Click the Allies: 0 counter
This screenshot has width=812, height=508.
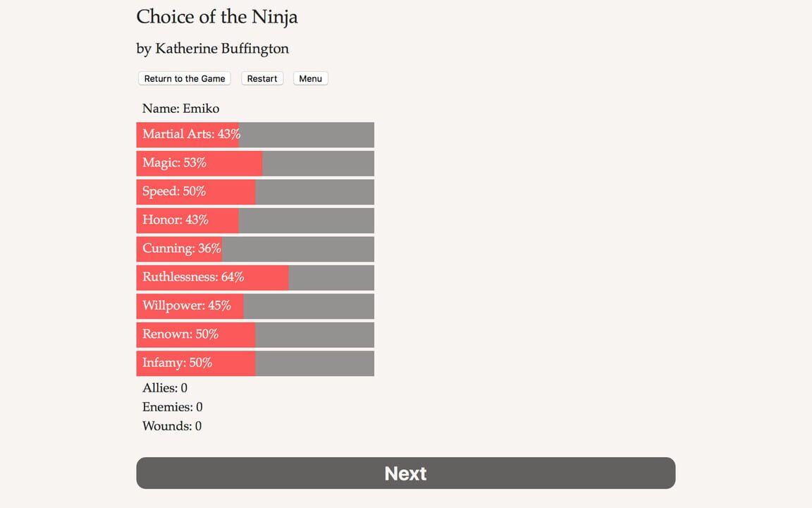[165, 387]
